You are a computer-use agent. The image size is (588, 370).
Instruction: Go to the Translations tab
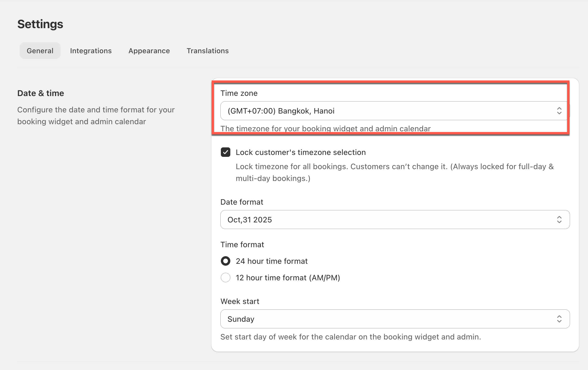208,51
